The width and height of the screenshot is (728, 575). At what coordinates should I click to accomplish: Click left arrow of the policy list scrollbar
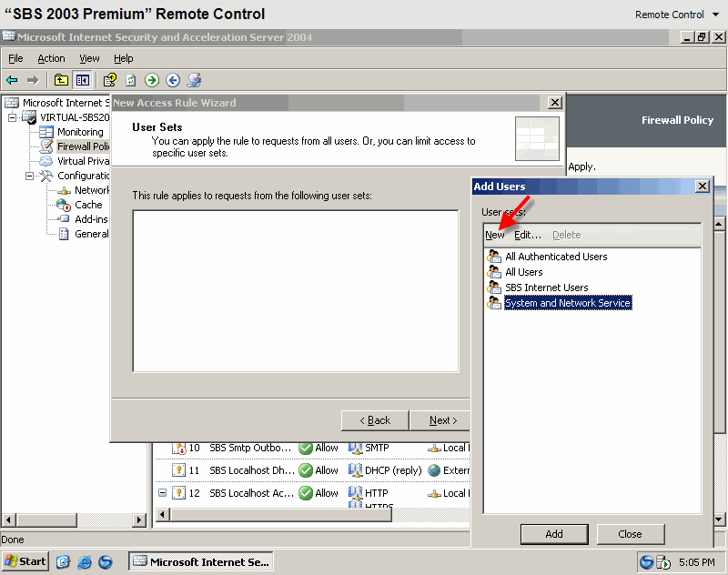point(162,514)
